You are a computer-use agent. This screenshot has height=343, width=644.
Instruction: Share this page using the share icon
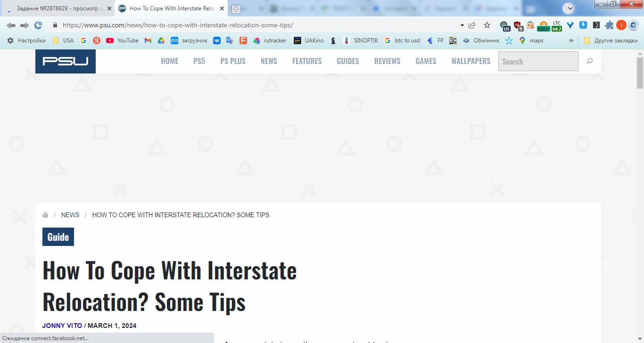472,25
